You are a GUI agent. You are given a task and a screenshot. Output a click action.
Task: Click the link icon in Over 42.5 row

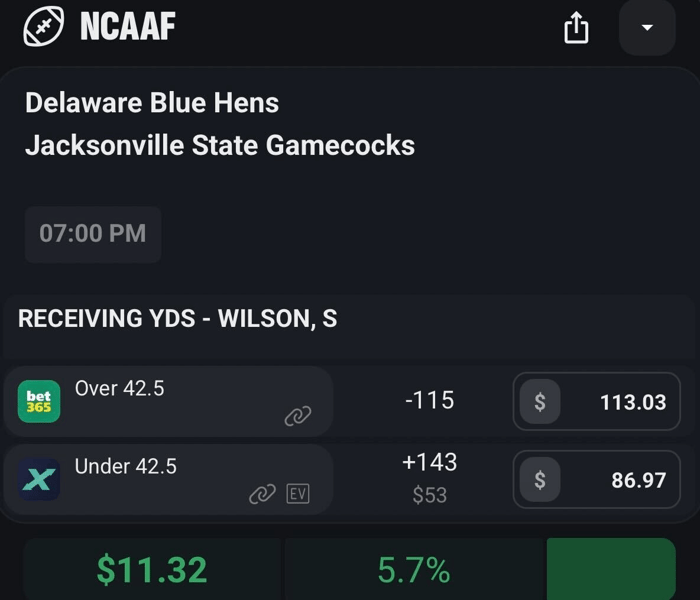click(x=297, y=416)
